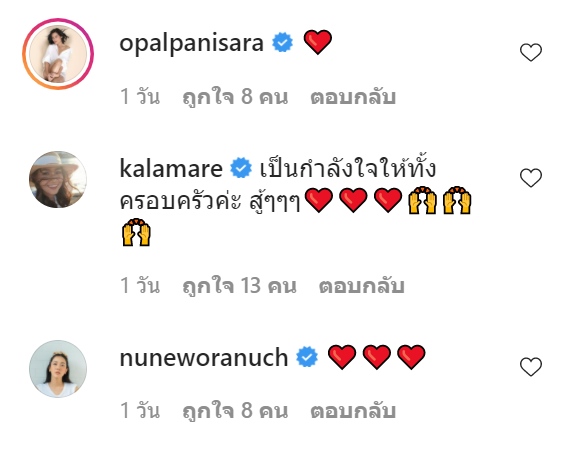This screenshot has height=453, width=583.
Task: Like nuneworanuch's comment with the heart icon
Action: pyautogui.click(x=531, y=366)
